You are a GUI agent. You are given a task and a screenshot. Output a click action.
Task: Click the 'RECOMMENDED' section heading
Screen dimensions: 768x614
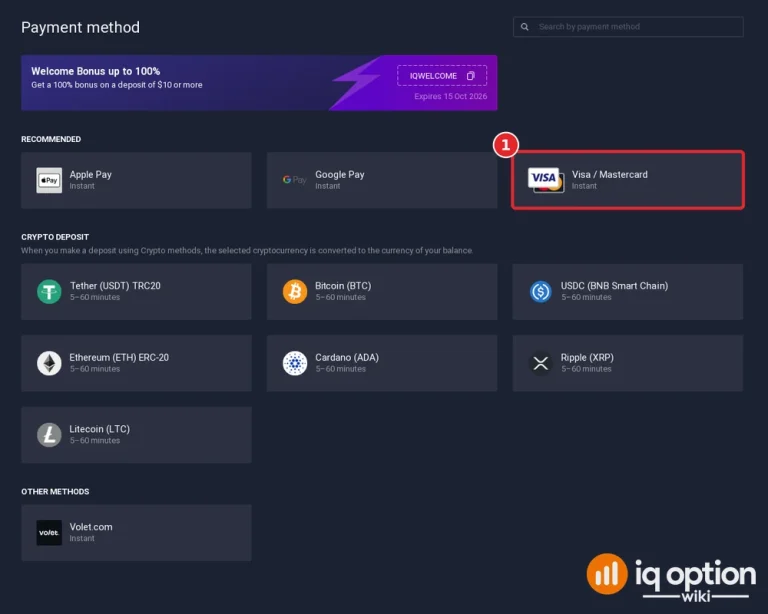pos(51,139)
